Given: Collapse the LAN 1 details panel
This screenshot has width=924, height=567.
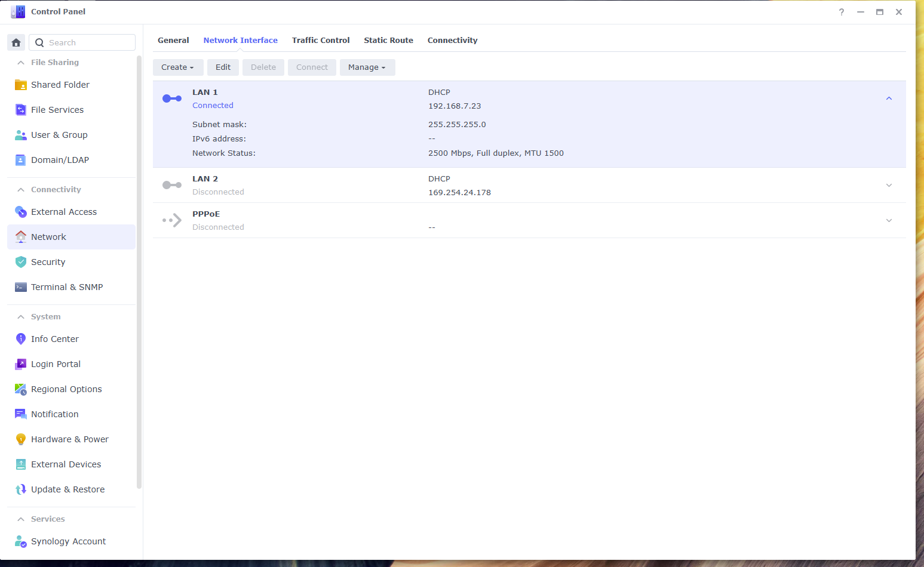Looking at the screenshot, I should [x=889, y=98].
